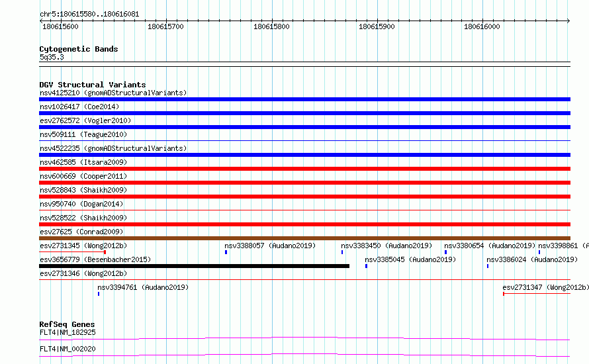The width and height of the screenshot is (589, 364).
Task: Click ruler position 180616000
Action: click(x=482, y=26)
